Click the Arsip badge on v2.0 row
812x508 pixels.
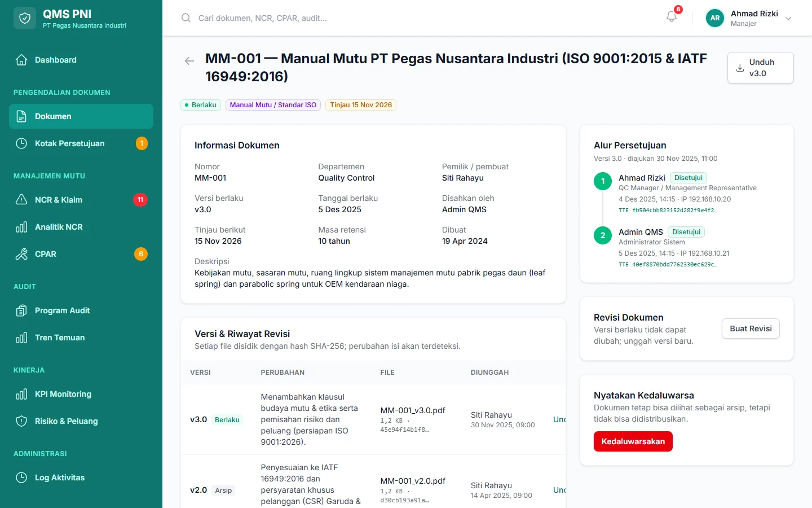223,491
